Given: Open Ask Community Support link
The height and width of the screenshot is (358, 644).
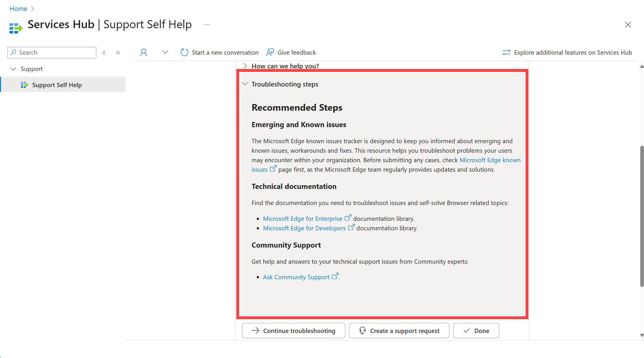Looking at the screenshot, I should [296, 276].
